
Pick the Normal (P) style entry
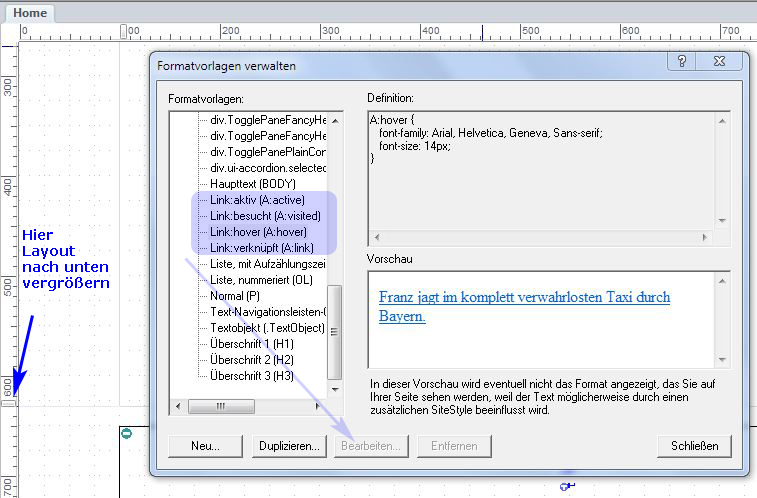tap(238, 296)
